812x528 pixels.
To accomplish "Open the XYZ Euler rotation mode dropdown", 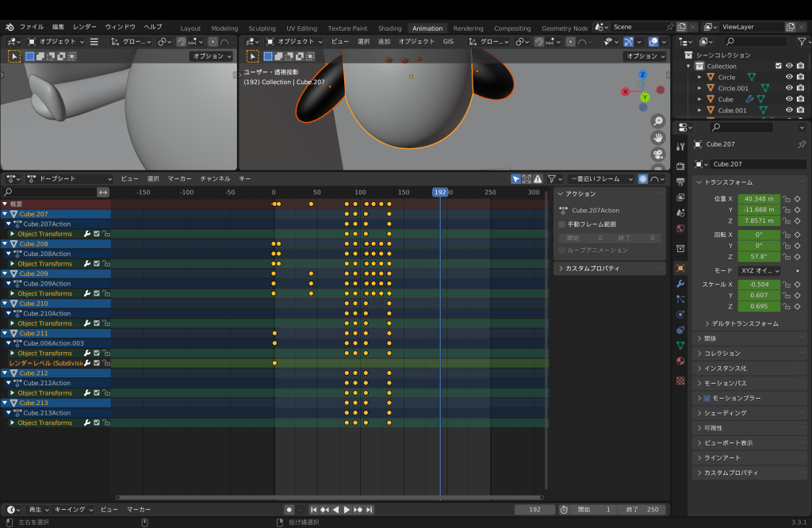I will [760, 270].
